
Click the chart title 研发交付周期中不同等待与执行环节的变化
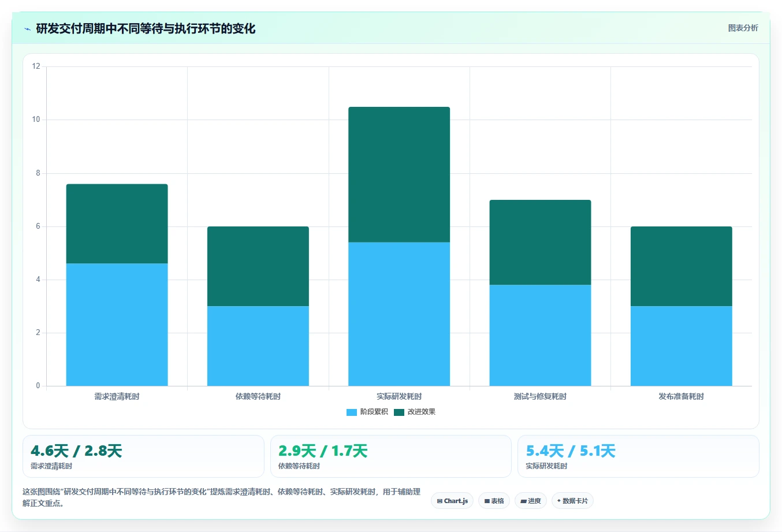(x=146, y=29)
